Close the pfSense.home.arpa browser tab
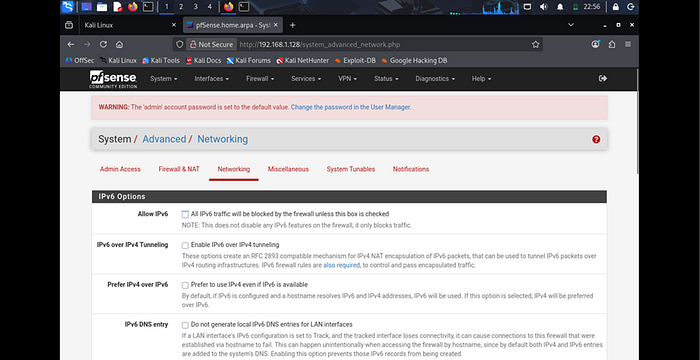This screenshot has height=360, width=700. (x=275, y=25)
